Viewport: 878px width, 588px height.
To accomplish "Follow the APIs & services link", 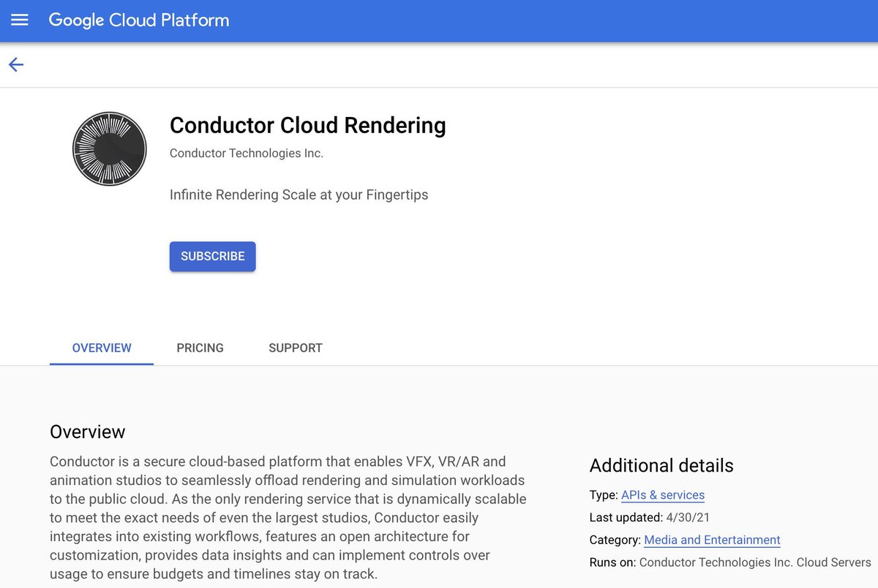I will click(663, 495).
